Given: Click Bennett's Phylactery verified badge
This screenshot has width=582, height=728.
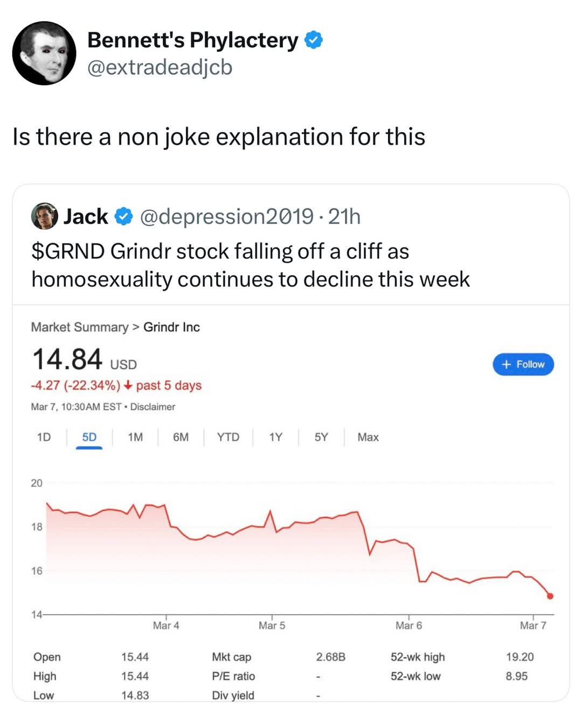Looking at the screenshot, I should click(314, 40).
